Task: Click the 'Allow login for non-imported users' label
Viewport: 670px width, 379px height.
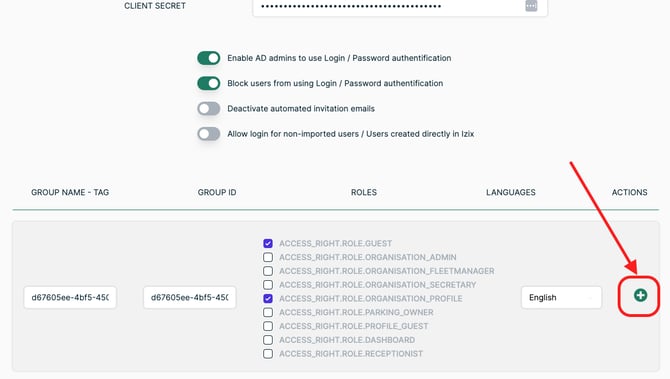Action: coord(351,134)
